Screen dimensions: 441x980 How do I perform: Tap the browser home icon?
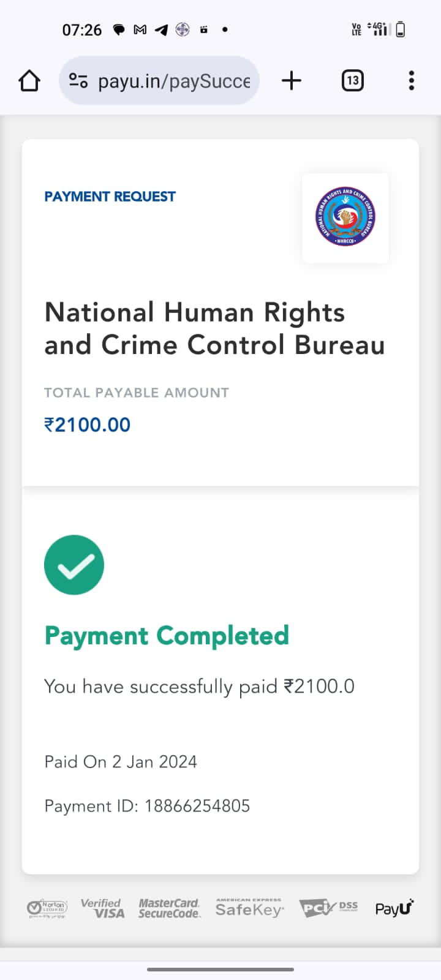point(29,81)
